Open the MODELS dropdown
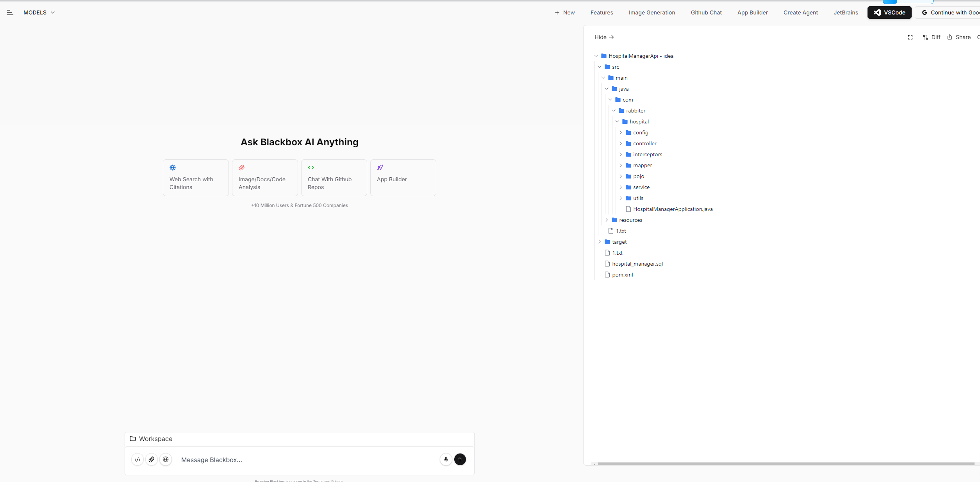The width and height of the screenshot is (980, 482). point(39,12)
